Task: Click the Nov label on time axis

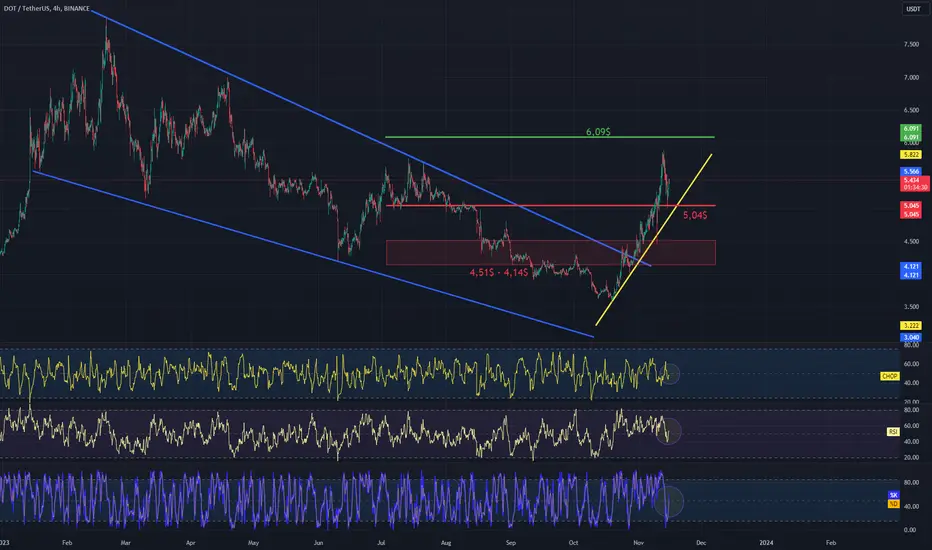Action: [638, 542]
